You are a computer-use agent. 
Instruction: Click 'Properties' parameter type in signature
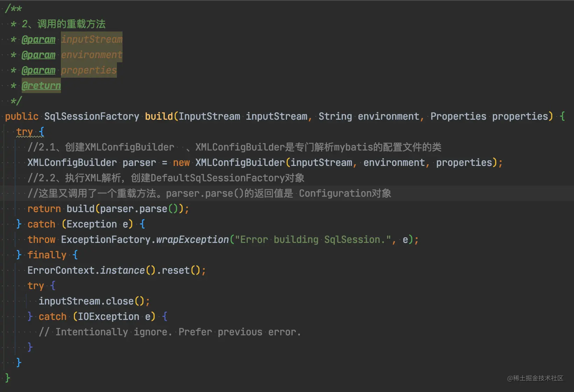[458, 116]
